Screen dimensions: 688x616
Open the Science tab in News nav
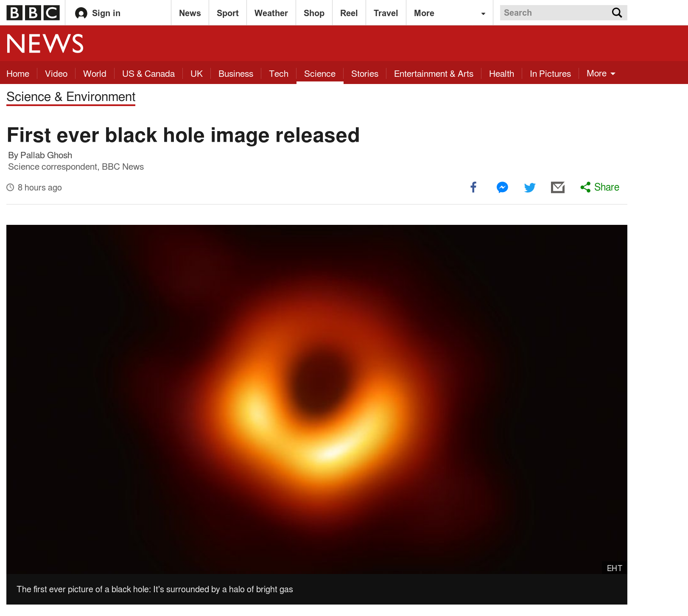pyautogui.click(x=320, y=74)
